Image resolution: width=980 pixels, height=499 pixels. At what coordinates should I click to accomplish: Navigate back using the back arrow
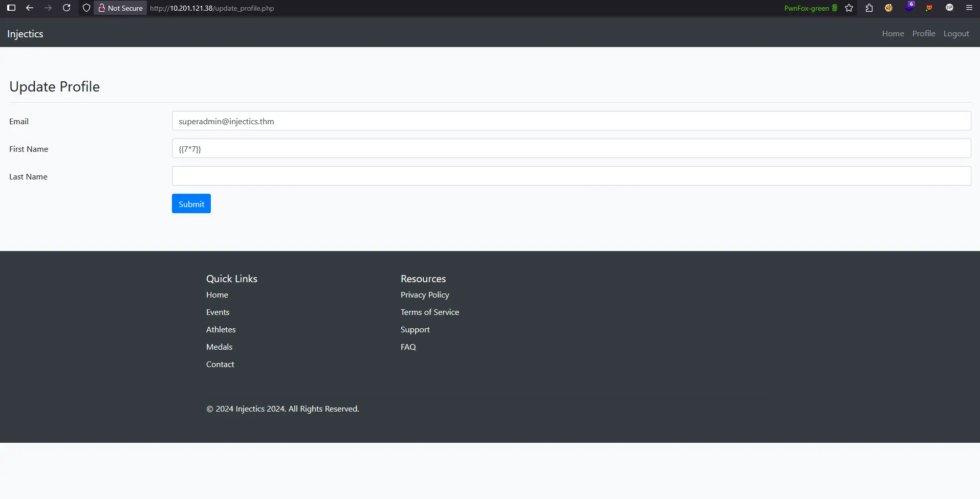[x=30, y=8]
